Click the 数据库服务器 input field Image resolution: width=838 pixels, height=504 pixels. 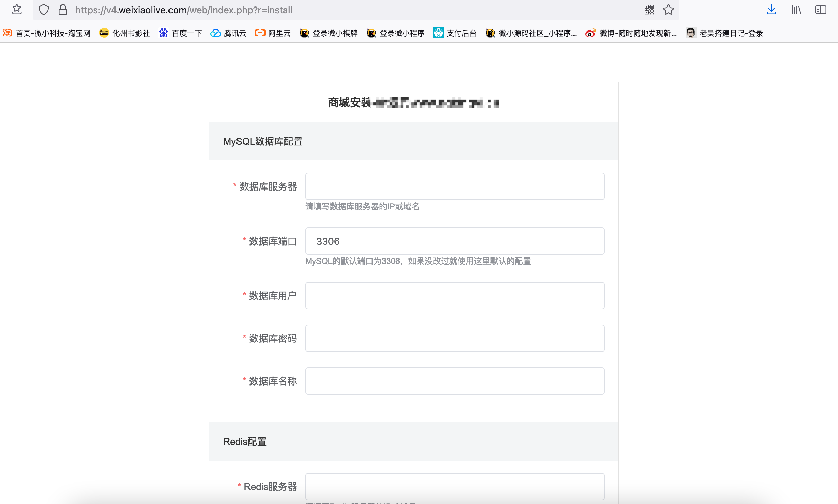click(454, 186)
